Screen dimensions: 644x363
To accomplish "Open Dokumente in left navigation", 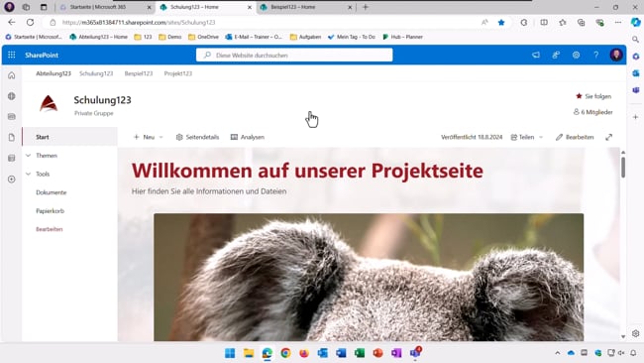I will click(51, 192).
